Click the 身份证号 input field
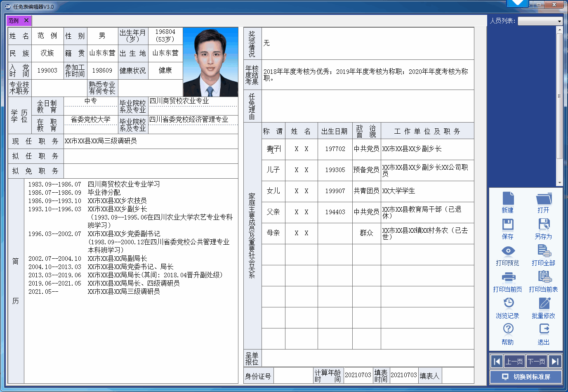 pos(293,376)
